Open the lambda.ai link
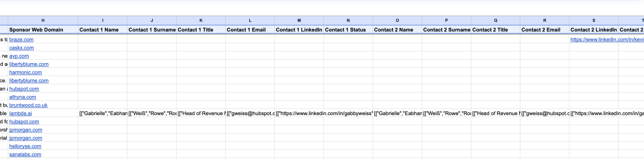 (x=21, y=113)
